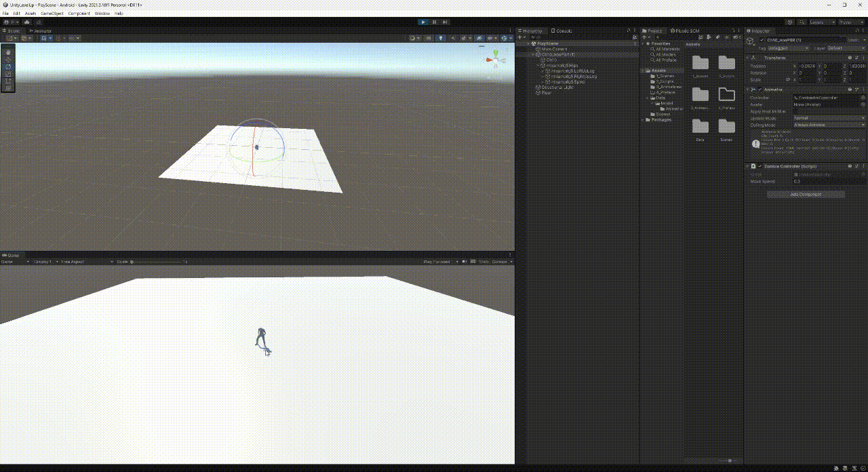Select Directional Light in Hierarchy
Screen dimensions: 868x472
[x=556, y=87]
